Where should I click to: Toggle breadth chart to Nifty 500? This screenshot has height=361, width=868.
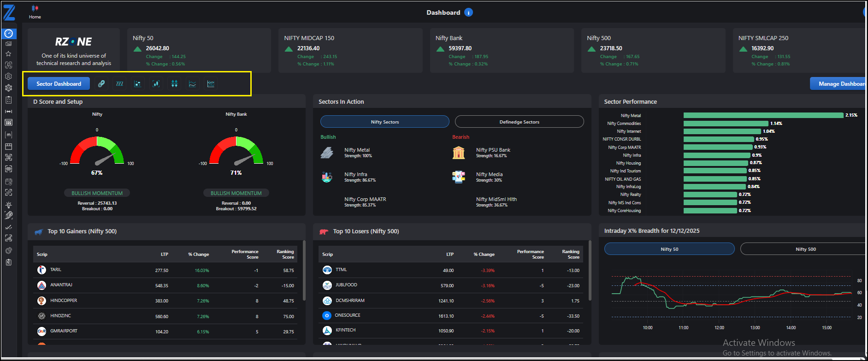pyautogui.click(x=805, y=249)
